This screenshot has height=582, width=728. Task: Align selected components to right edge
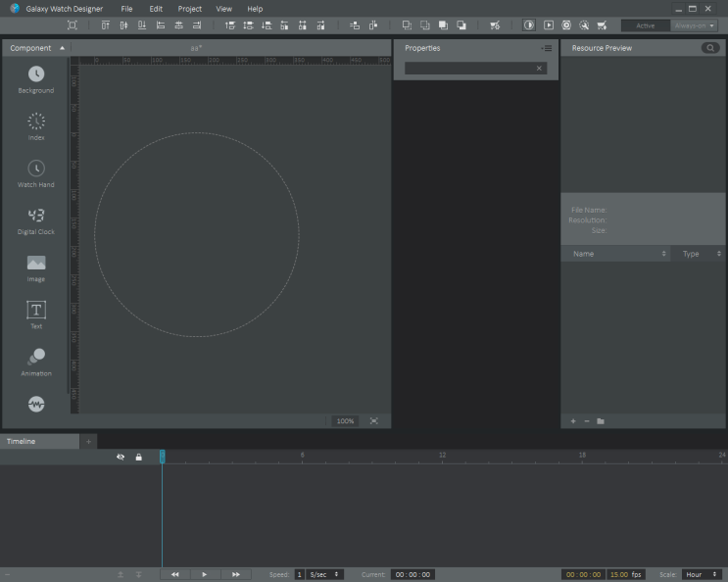[x=197, y=25]
